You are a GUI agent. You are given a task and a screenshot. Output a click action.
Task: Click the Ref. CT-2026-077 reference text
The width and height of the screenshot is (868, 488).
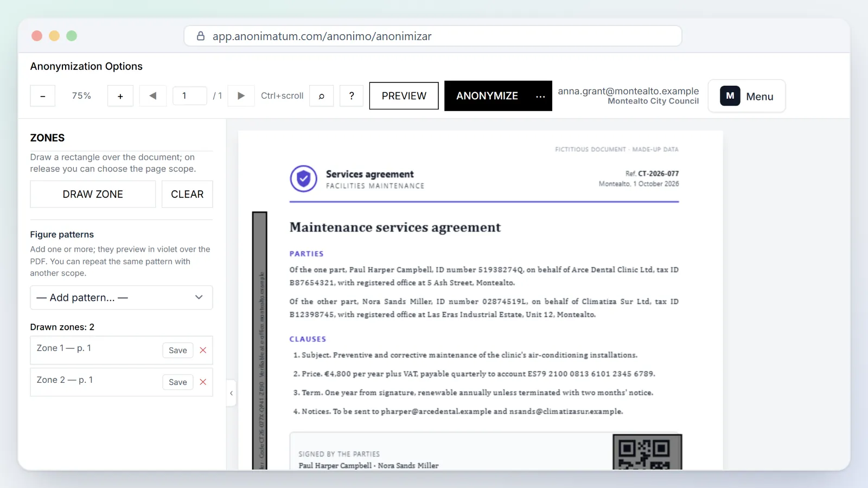click(652, 174)
